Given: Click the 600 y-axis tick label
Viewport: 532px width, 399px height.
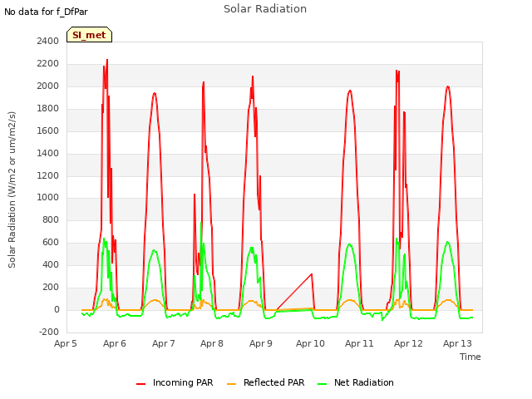Looking at the screenshot, I should pos(51,242).
